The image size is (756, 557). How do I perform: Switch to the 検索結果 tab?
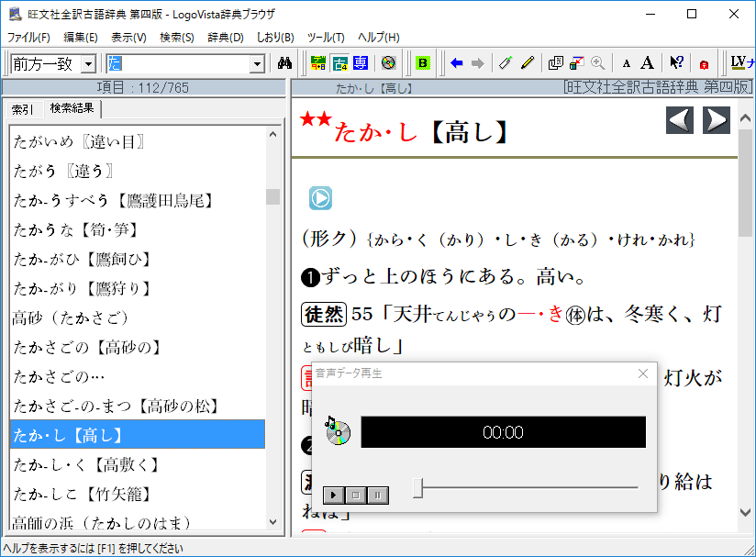(x=72, y=108)
